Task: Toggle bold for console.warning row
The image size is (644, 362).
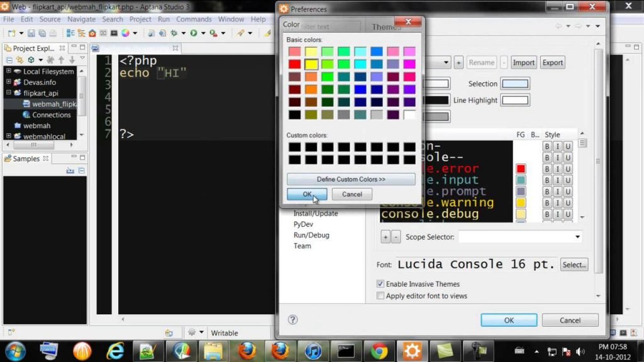Action: coord(547,203)
